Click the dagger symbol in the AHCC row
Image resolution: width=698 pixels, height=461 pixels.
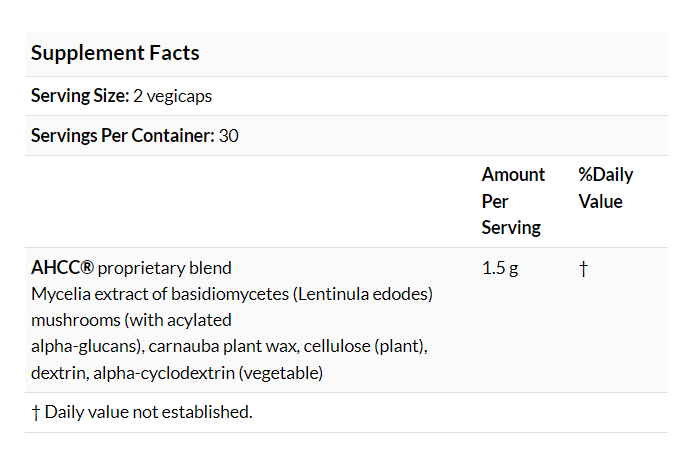pos(583,268)
